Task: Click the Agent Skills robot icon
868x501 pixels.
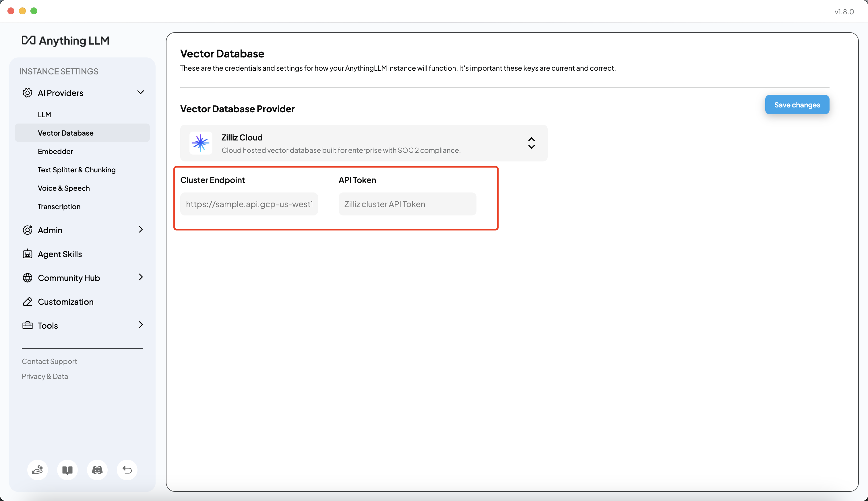Action: point(28,254)
